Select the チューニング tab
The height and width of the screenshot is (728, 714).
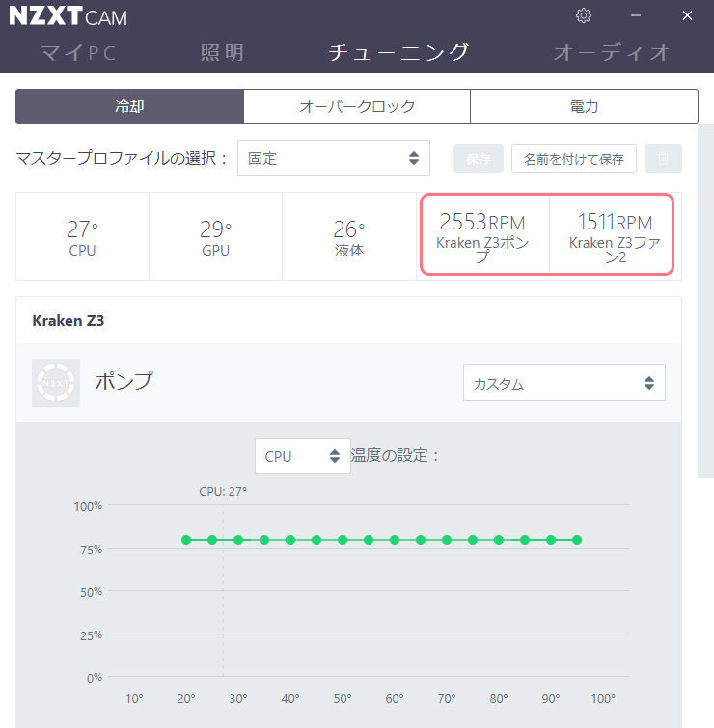click(398, 52)
